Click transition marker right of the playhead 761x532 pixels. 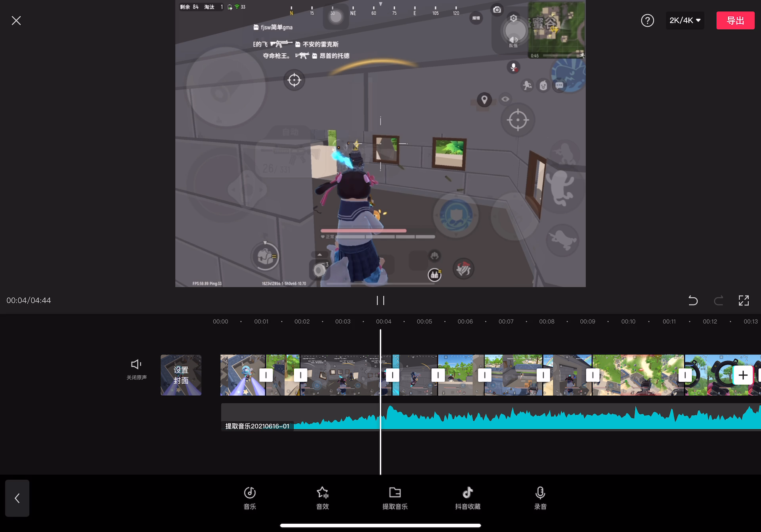(392, 375)
